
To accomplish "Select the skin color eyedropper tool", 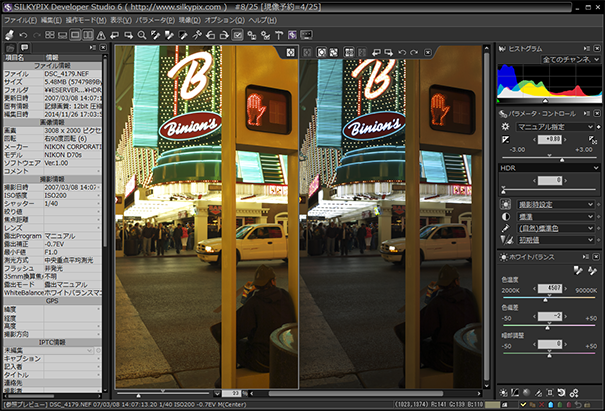I will click(169, 36).
